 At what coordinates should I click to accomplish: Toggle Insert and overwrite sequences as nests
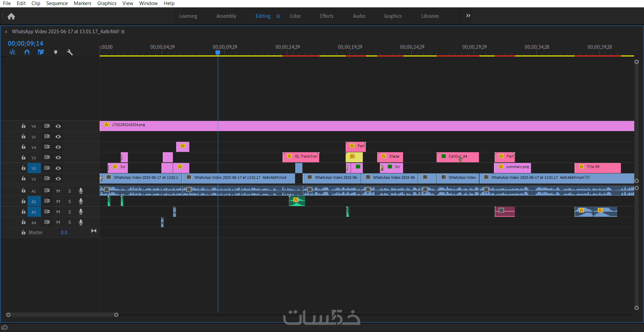[x=12, y=52]
